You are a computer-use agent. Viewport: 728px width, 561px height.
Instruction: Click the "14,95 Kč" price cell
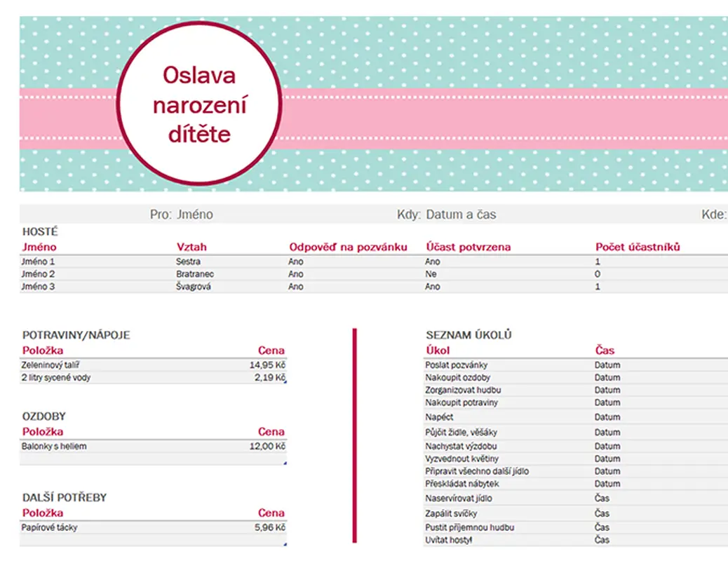pyautogui.click(x=267, y=365)
